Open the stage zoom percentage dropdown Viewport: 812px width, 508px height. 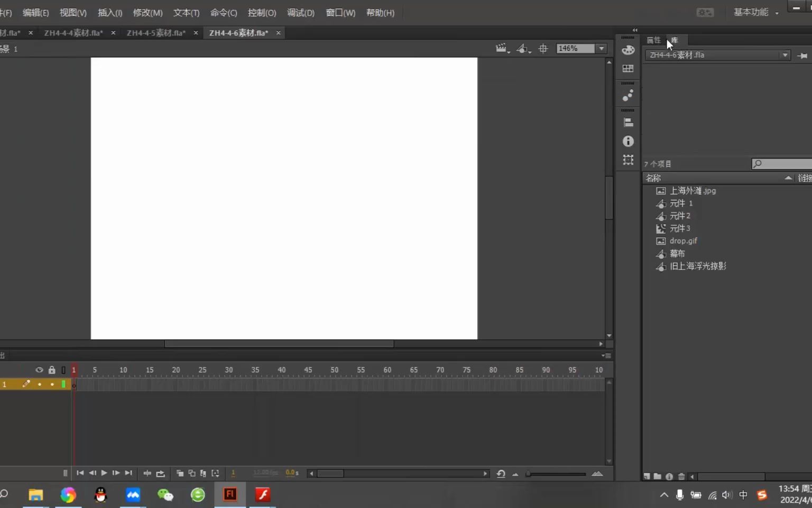602,48
